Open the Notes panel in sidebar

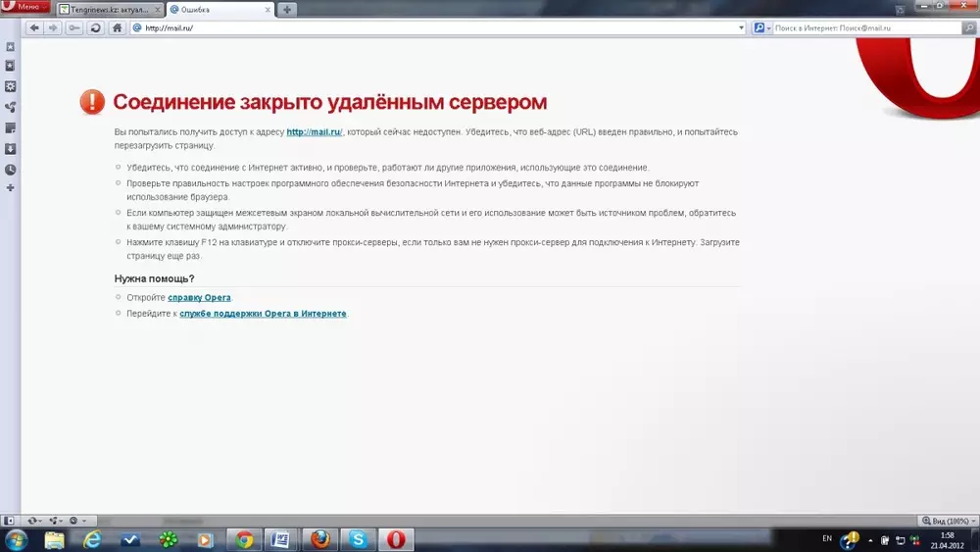pos(10,127)
